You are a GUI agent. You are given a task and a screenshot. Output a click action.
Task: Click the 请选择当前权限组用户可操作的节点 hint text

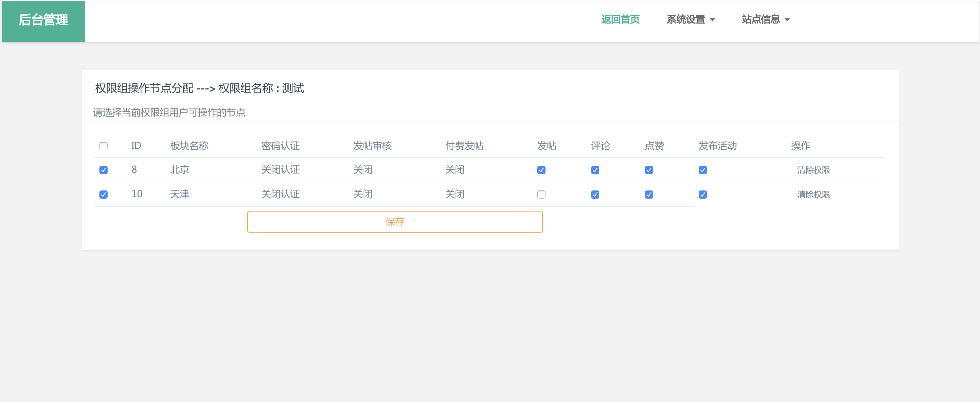[x=169, y=113]
